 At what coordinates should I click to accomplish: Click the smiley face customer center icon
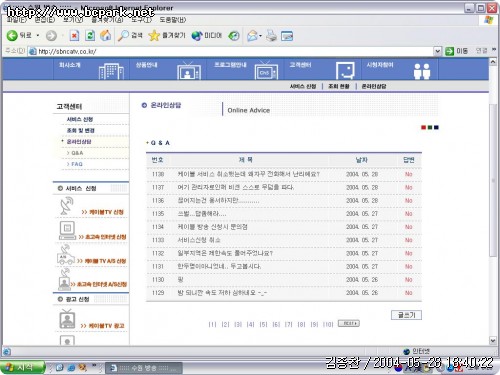[x=345, y=71]
